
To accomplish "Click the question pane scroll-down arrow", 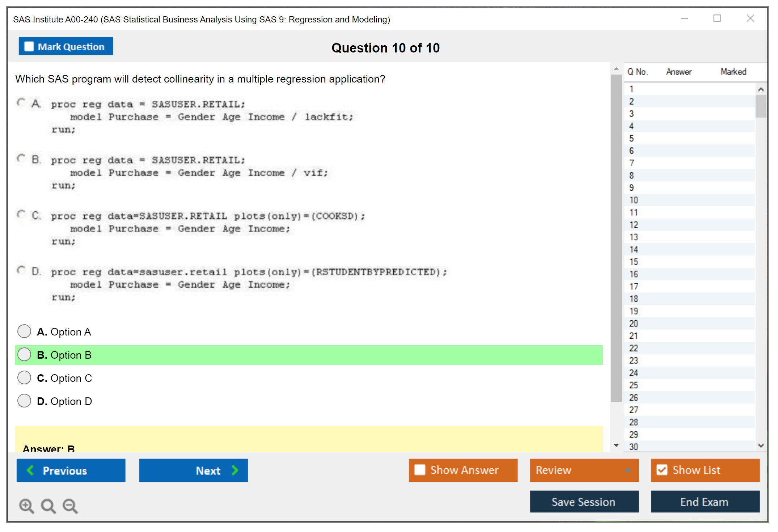I will tap(616, 445).
